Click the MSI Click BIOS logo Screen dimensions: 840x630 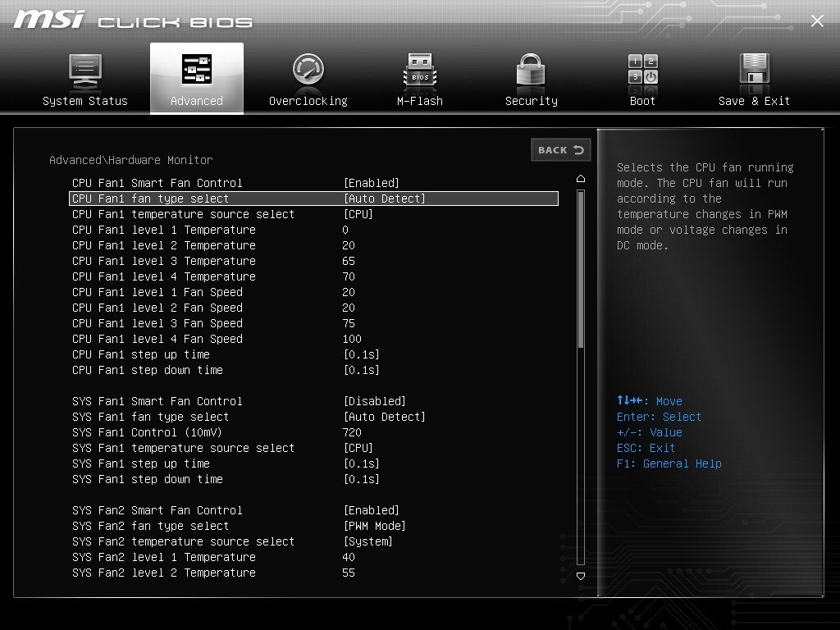[x=133, y=21]
